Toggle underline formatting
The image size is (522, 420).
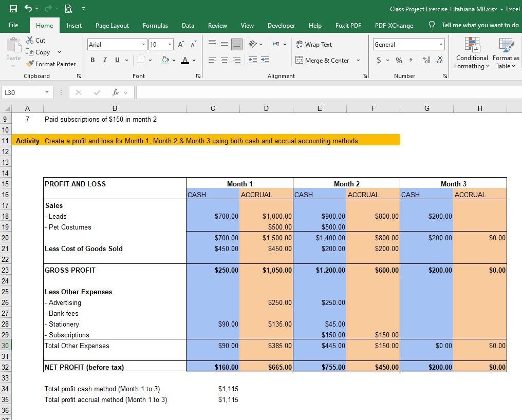tap(117, 60)
